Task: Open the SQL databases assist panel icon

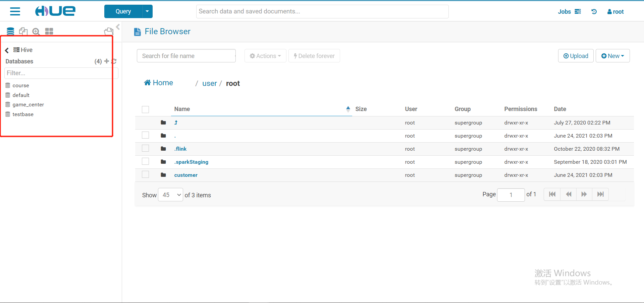Action: coord(10,31)
